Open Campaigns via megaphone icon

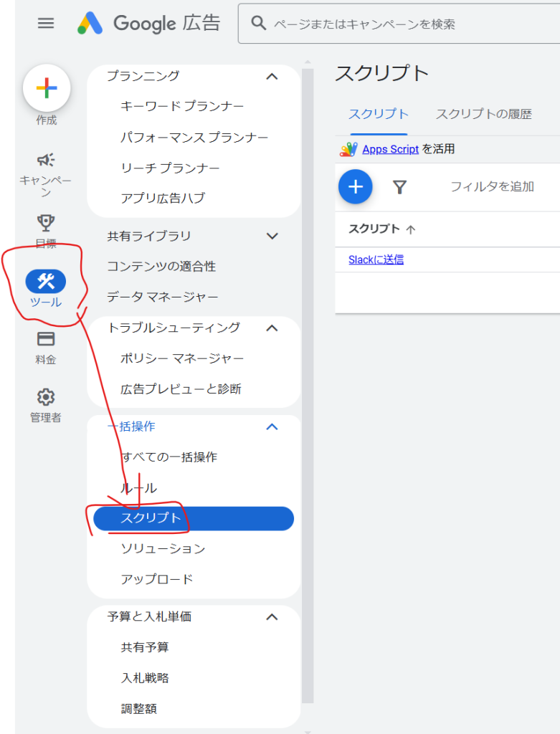click(x=46, y=160)
